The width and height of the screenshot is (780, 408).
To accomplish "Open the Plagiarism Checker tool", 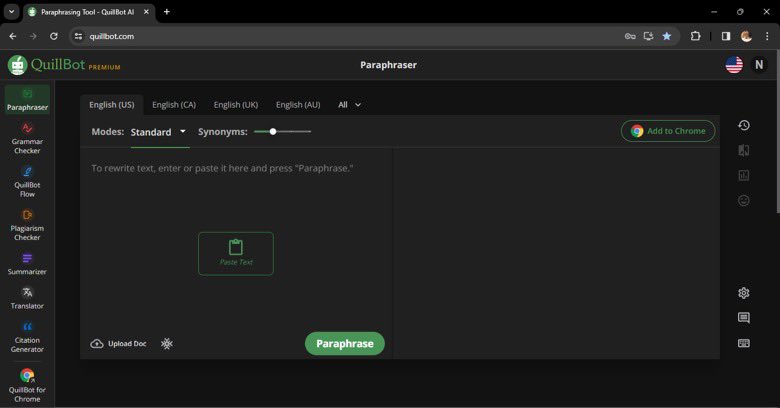I will (x=27, y=225).
